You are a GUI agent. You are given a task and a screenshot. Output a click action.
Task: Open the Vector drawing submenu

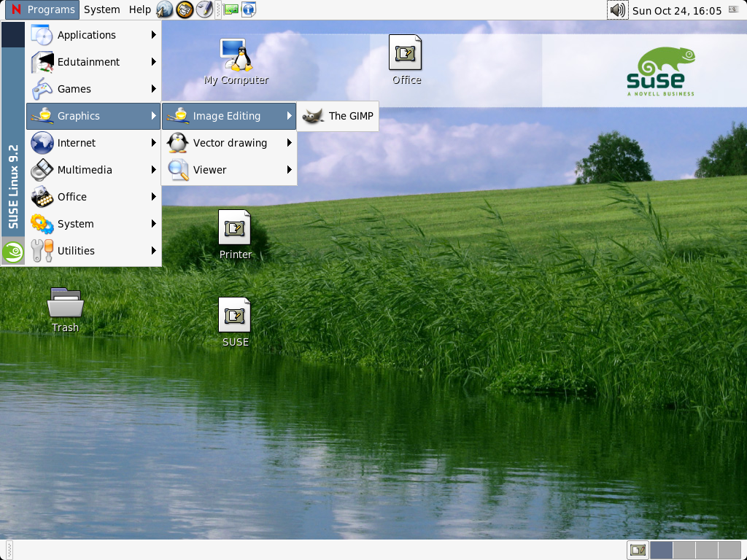click(x=229, y=143)
